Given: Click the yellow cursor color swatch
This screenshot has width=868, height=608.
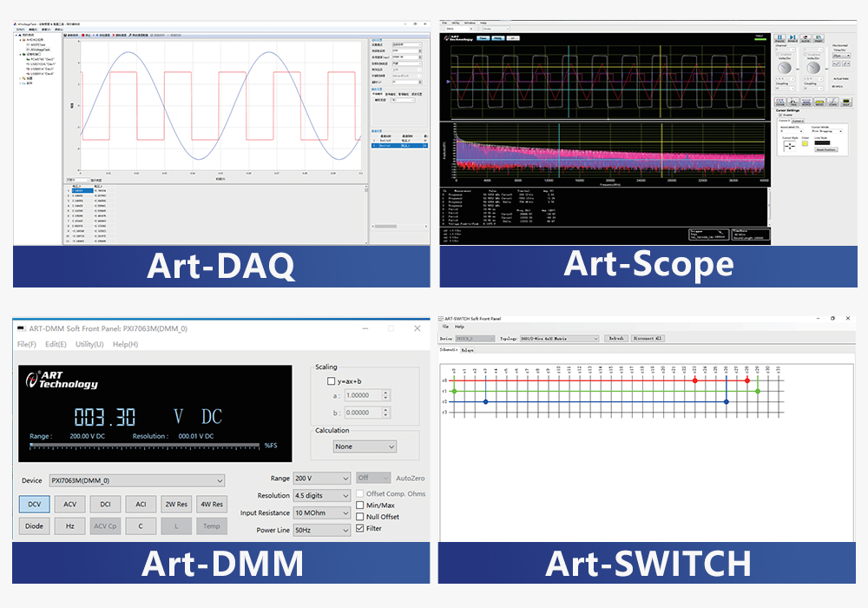Looking at the screenshot, I should [805, 145].
